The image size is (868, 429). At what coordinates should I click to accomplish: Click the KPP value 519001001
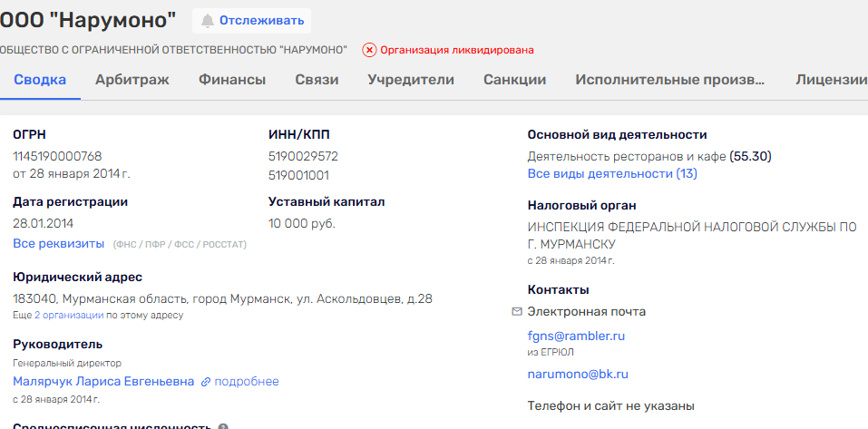(299, 175)
